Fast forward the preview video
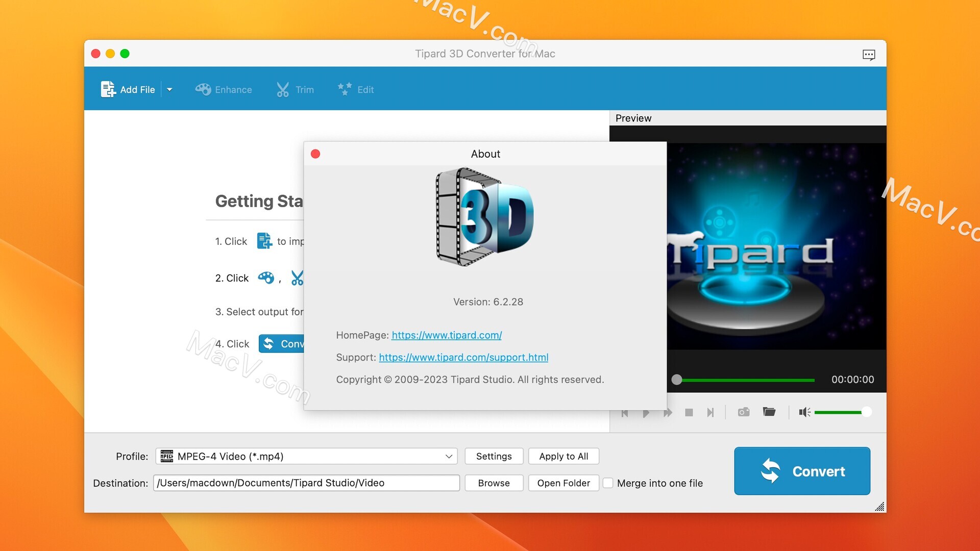 pos(668,412)
